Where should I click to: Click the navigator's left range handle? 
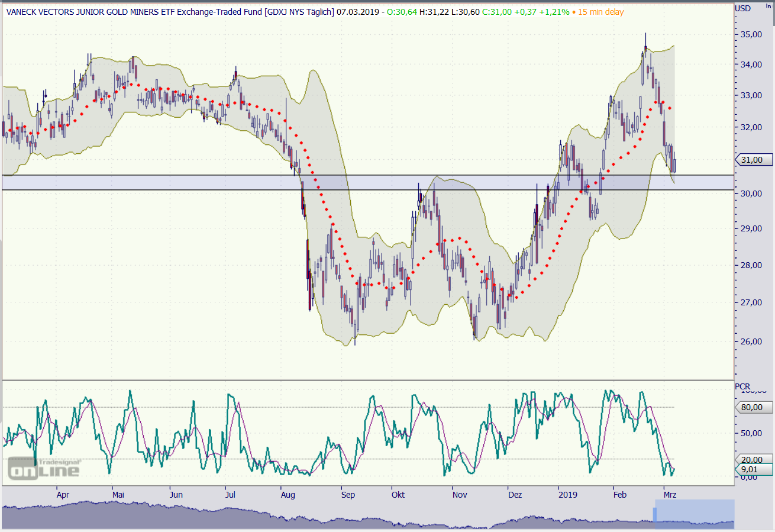[655, 514]
